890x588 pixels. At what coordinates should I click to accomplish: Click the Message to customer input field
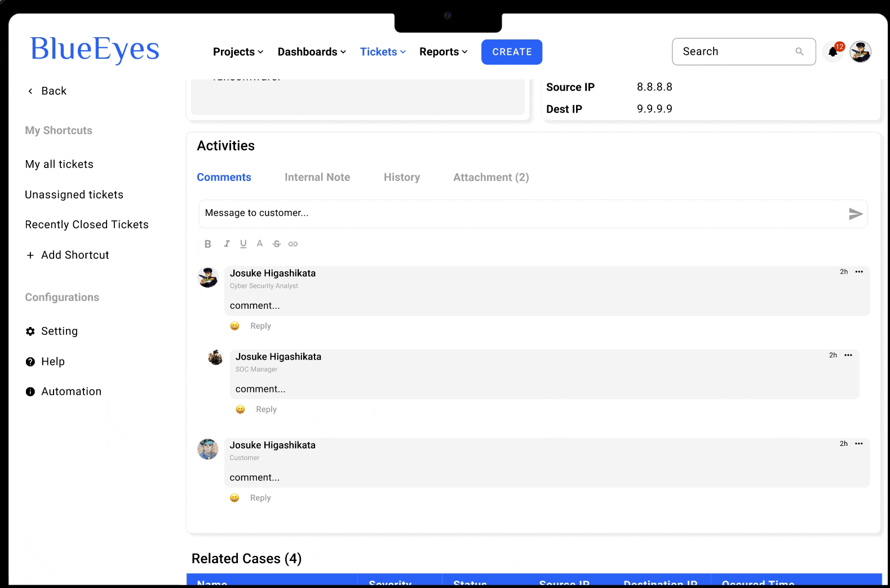point(519,213)
